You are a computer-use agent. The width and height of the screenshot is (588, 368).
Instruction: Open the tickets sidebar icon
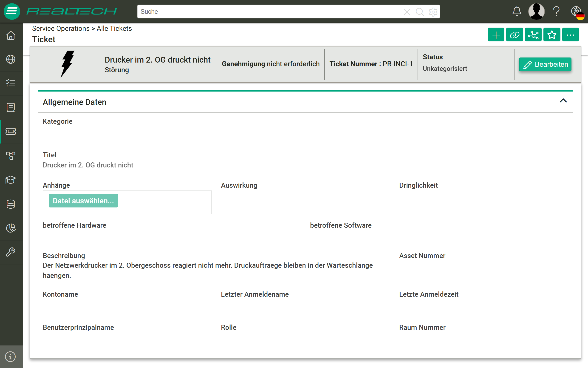11,131
